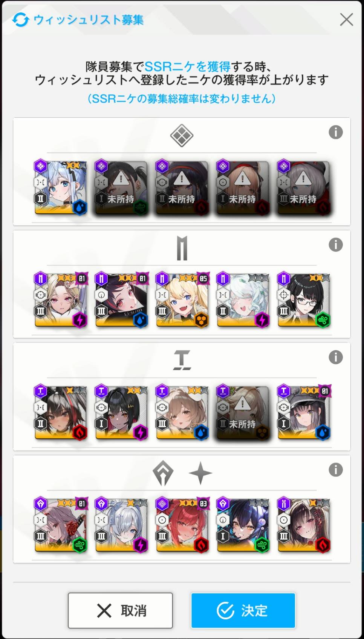Select the unowned wind Nikke in Elysion row
This screenshot has height=639, width=364.
tap(121, 188)
